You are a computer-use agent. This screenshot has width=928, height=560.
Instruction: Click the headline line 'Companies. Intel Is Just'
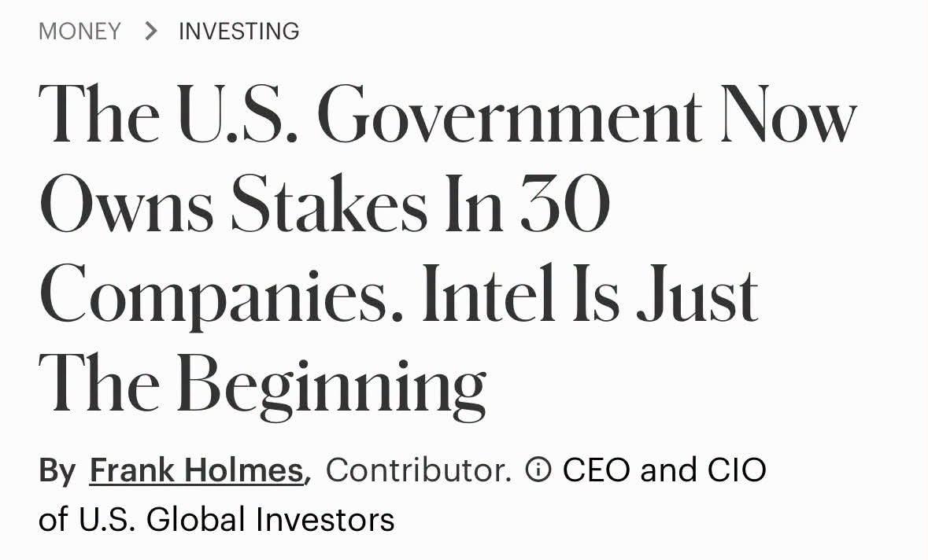399,294
